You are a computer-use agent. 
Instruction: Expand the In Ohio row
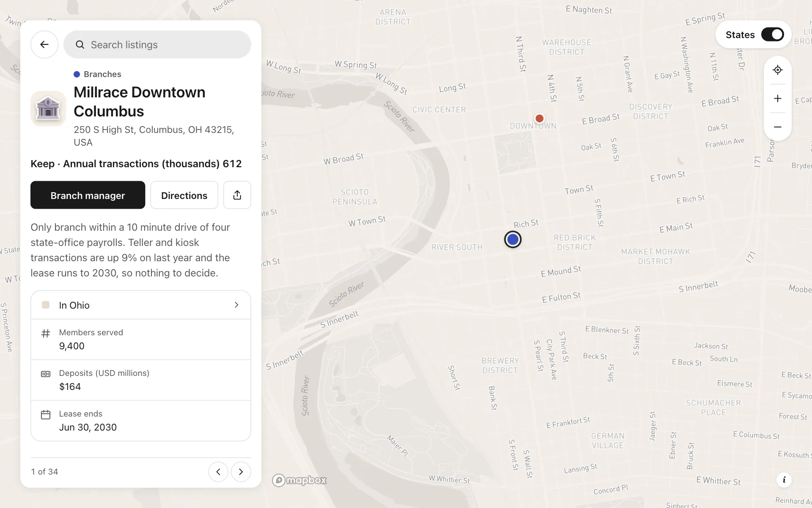[141, 305]
